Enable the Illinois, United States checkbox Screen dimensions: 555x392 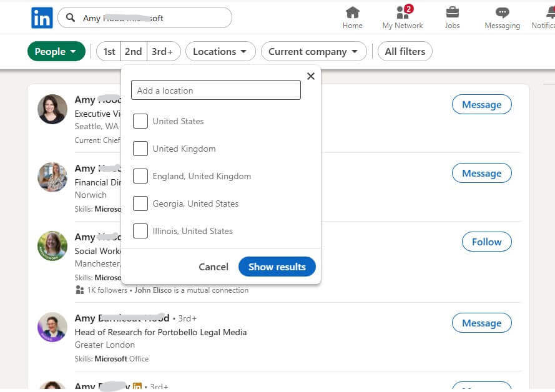[140, 231]
